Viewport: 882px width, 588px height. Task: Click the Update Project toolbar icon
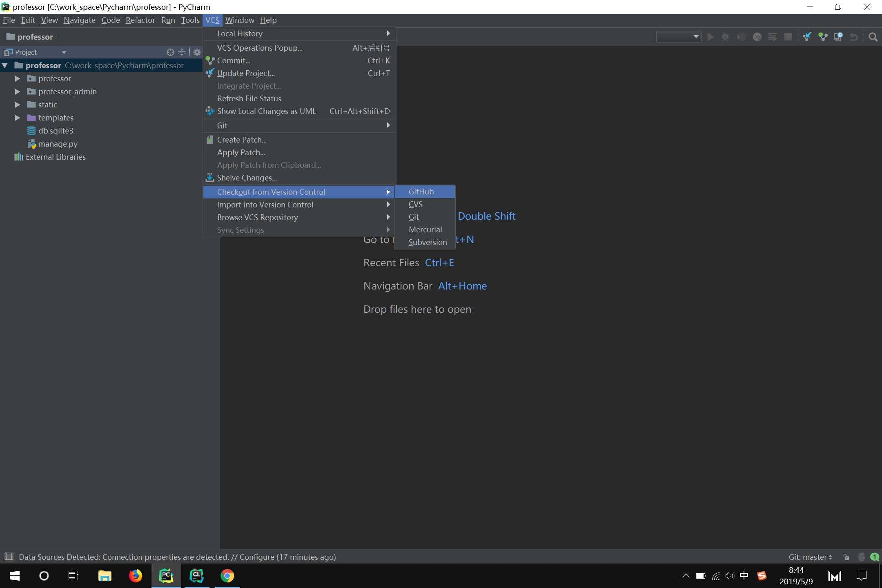point(807,37)
